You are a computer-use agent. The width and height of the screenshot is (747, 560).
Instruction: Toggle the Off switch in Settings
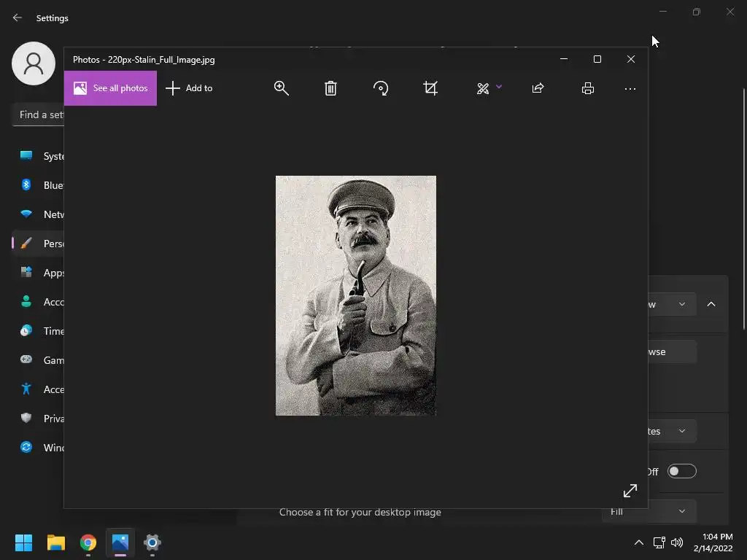pos(682,472)
